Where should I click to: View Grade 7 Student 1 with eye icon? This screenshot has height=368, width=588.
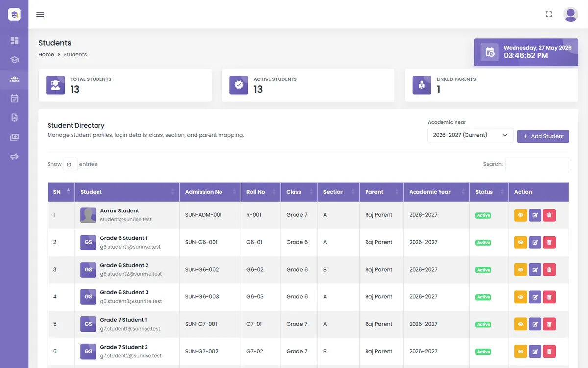pos(521,324)
